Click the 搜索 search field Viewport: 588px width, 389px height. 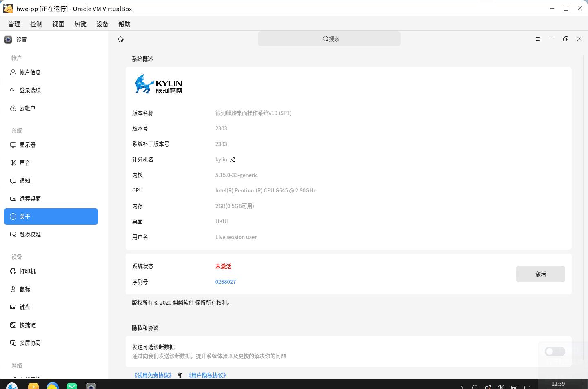(329, 39)
